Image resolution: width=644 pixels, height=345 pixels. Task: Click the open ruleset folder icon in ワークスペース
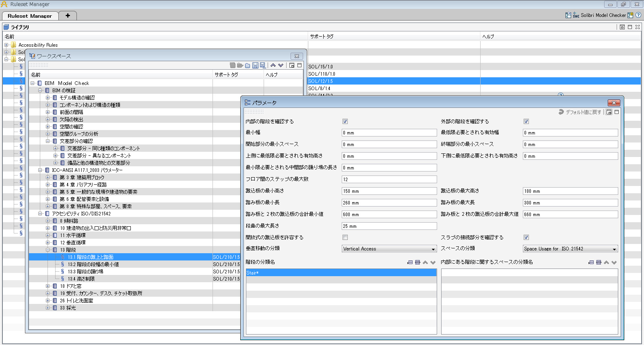(240, 65)
